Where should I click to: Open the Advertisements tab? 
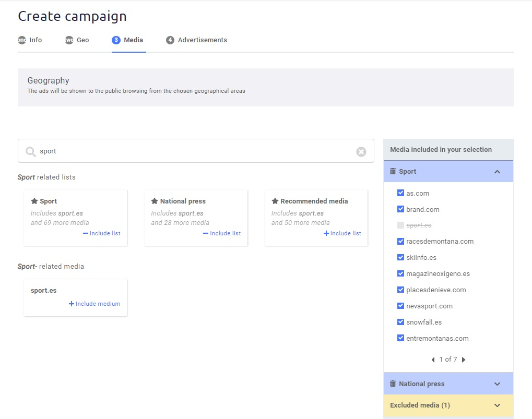point(202,40)
